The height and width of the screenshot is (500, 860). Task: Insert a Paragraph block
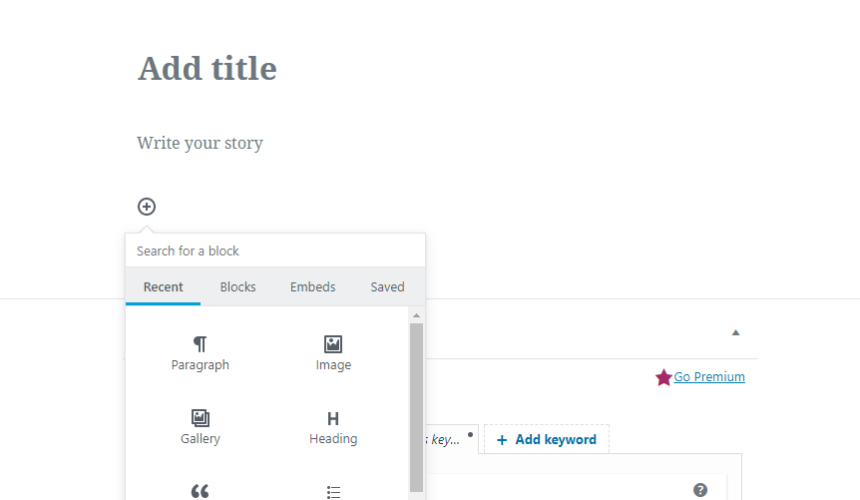pos(200,354)
